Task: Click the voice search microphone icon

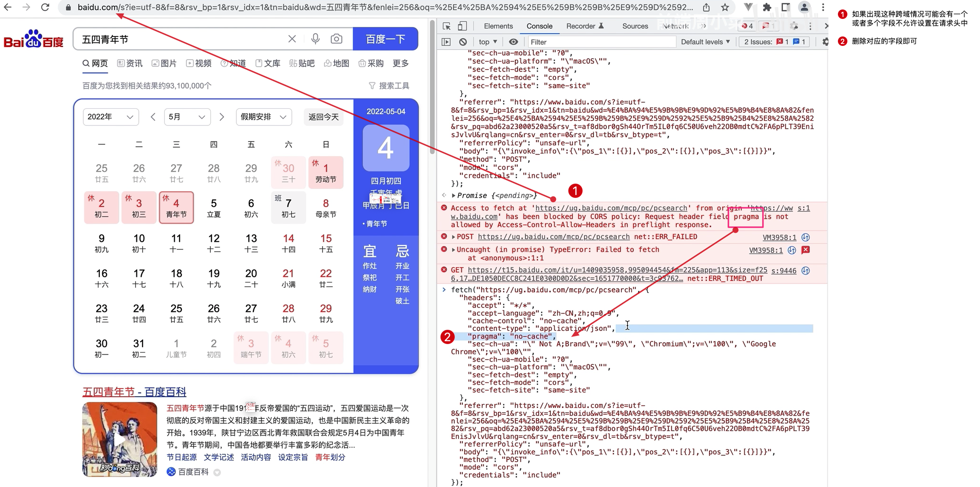Action: 315,39
